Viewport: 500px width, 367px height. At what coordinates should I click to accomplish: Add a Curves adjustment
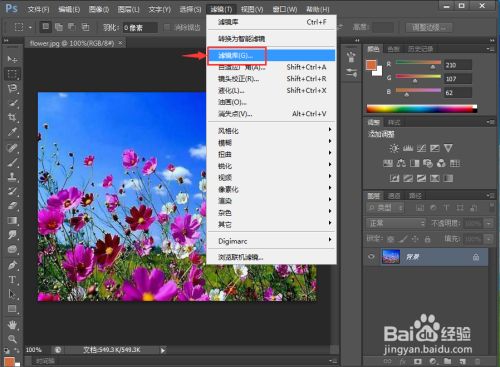[421, 148]
